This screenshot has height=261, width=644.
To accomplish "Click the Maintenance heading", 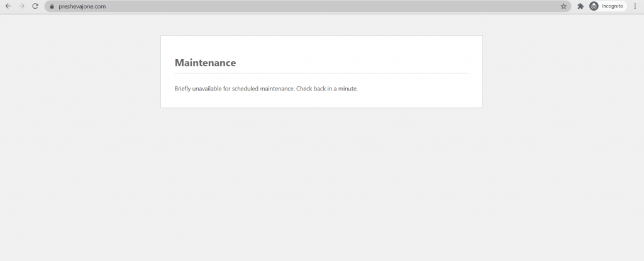I will tap(205, 63).
